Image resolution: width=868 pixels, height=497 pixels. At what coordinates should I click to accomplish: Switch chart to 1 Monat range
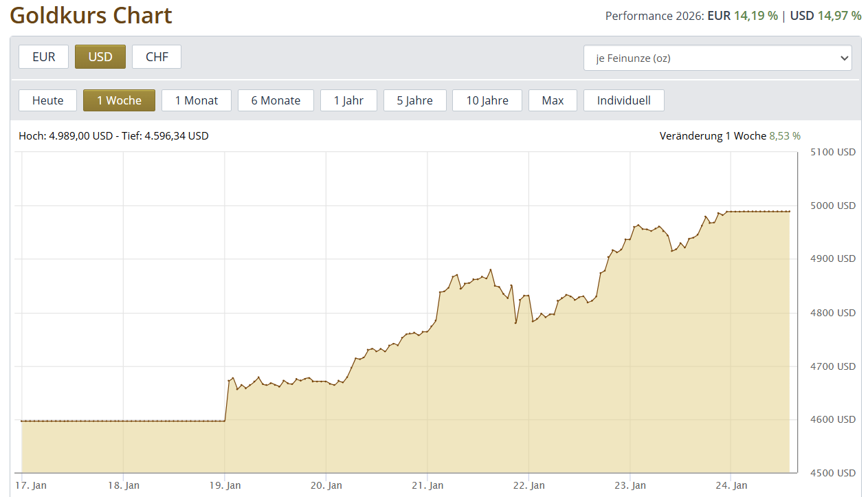[x=196, y=100]
